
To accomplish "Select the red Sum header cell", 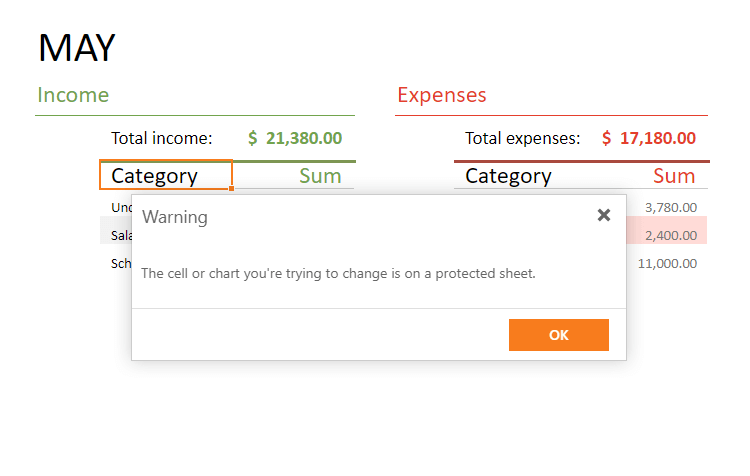I will coord(673,176).
